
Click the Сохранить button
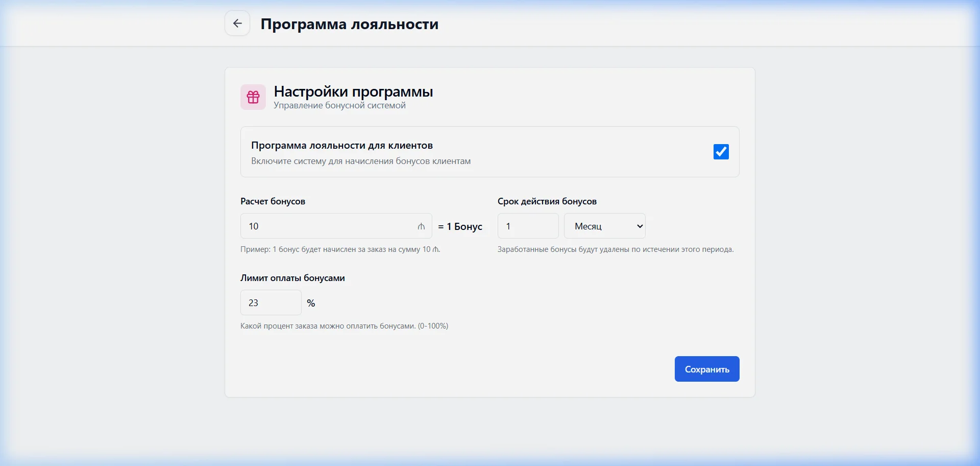tap(707, 369)
